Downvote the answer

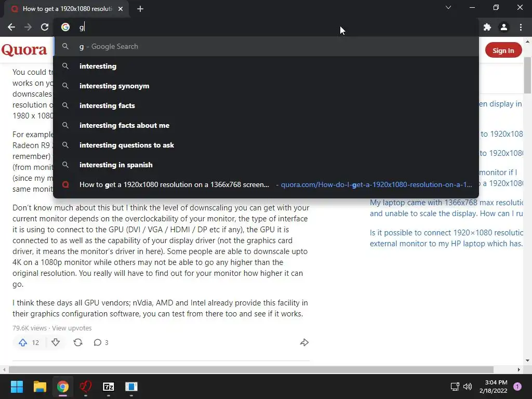[x=56, y=342]
